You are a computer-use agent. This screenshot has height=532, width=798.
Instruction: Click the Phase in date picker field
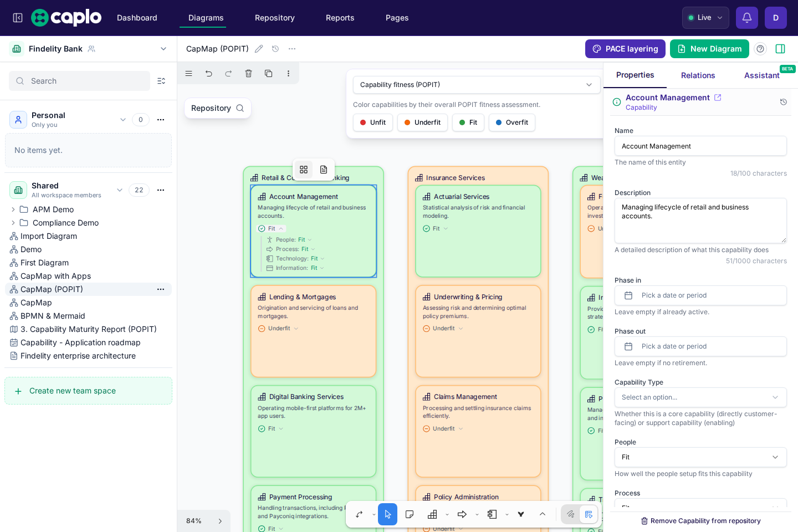tap(700, 295)
